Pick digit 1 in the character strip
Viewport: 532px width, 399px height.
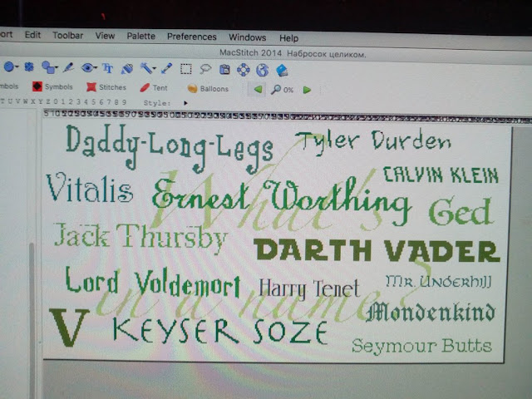point(63,101)
